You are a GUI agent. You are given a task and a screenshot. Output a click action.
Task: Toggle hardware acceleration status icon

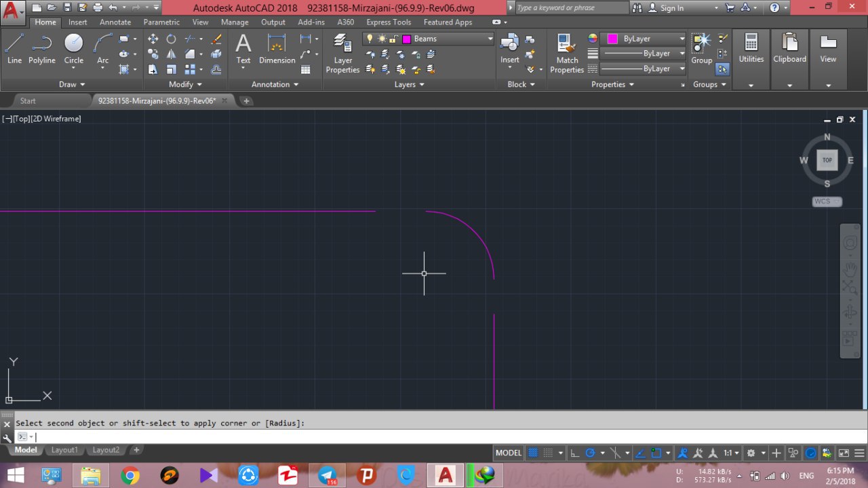click(x=811, y=453)
